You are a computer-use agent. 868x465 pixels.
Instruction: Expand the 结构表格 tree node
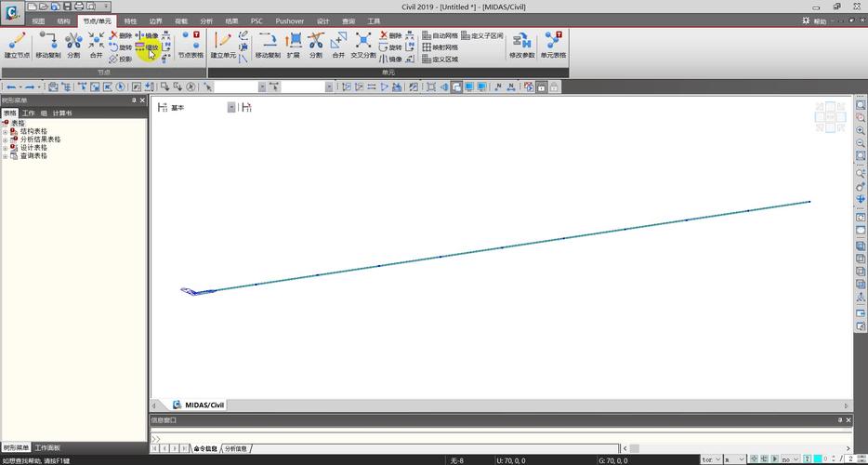[5, 131]
